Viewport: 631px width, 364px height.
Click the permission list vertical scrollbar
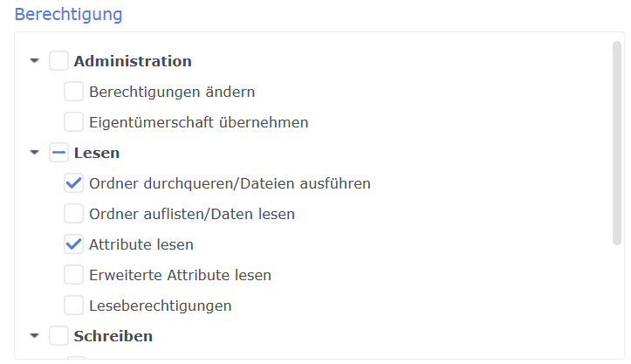pos(617,140)
